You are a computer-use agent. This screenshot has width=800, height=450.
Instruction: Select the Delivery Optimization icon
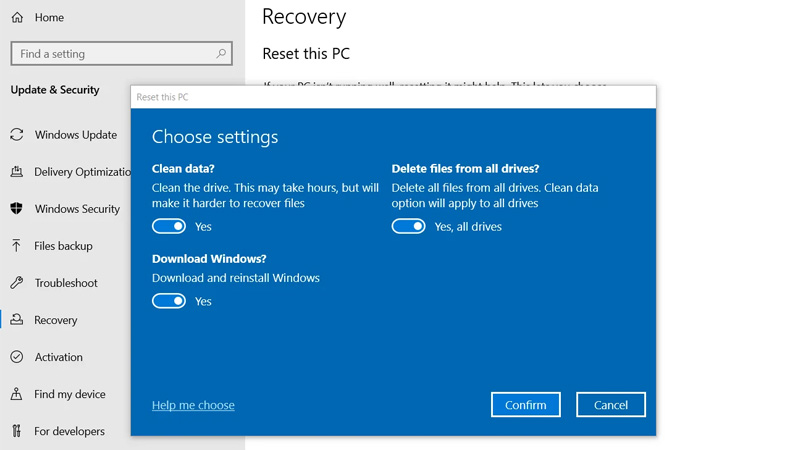coord(17,172)
